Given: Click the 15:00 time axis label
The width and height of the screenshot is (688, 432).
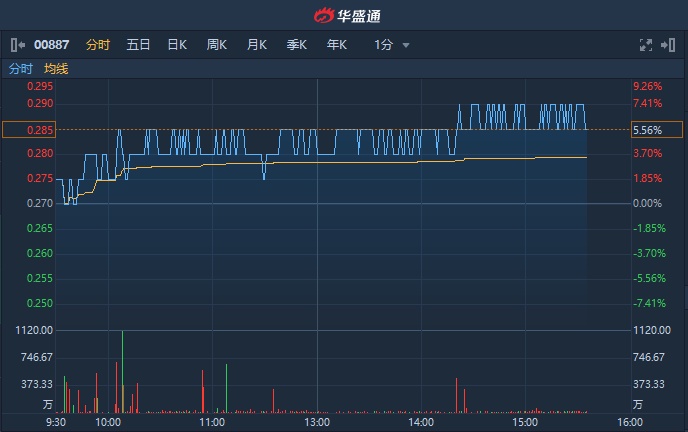Looking at the screenshot, I should 525,422.
